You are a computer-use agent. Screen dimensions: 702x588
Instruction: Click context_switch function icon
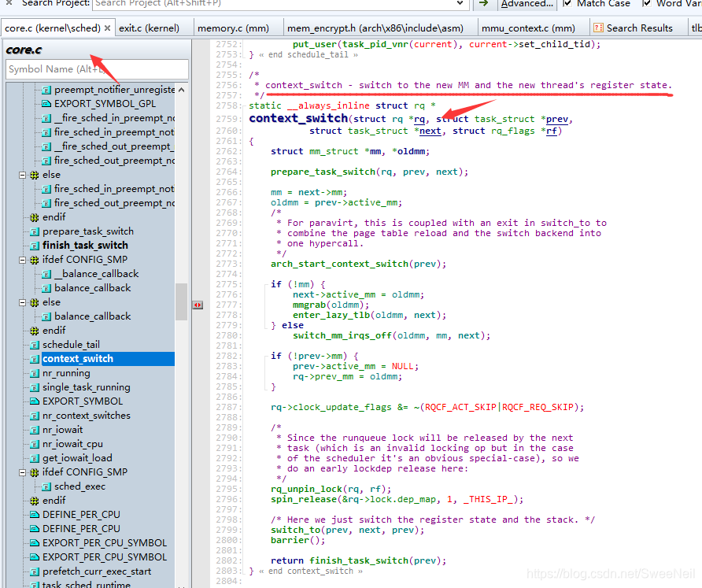(x=34, y=359)
